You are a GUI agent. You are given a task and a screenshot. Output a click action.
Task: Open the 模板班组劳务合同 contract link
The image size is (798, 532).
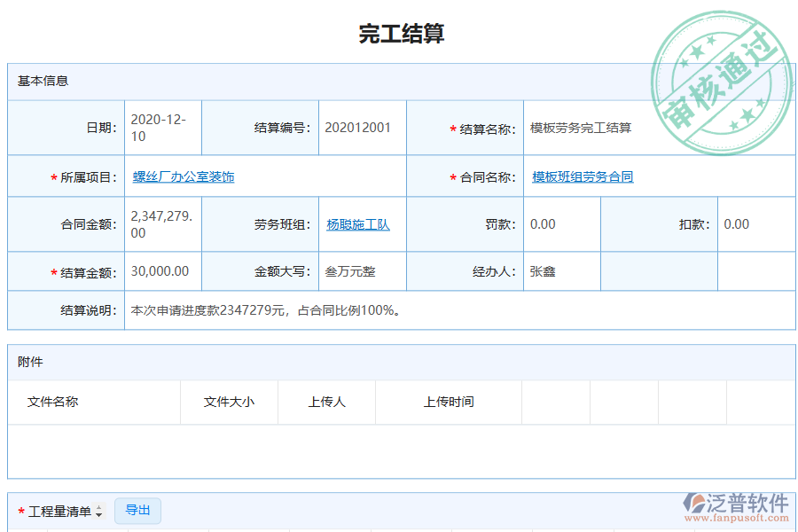pyautogui.click(x=581, y=176)
